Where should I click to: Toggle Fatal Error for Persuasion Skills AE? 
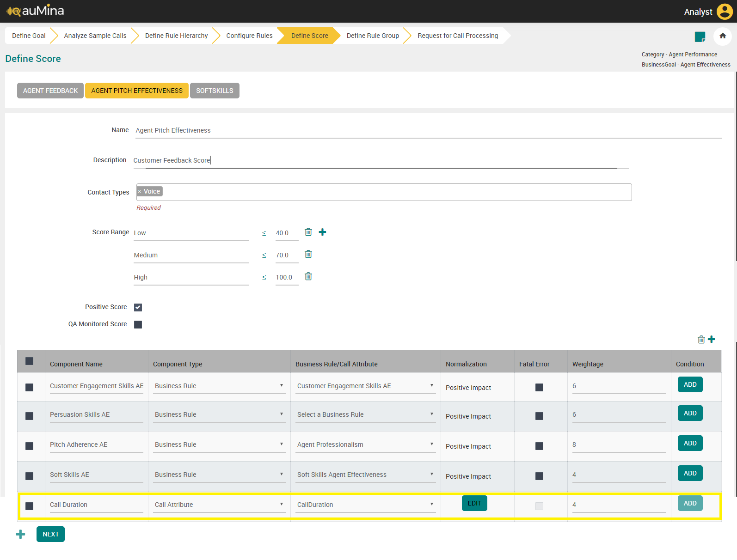coord(539,416)
